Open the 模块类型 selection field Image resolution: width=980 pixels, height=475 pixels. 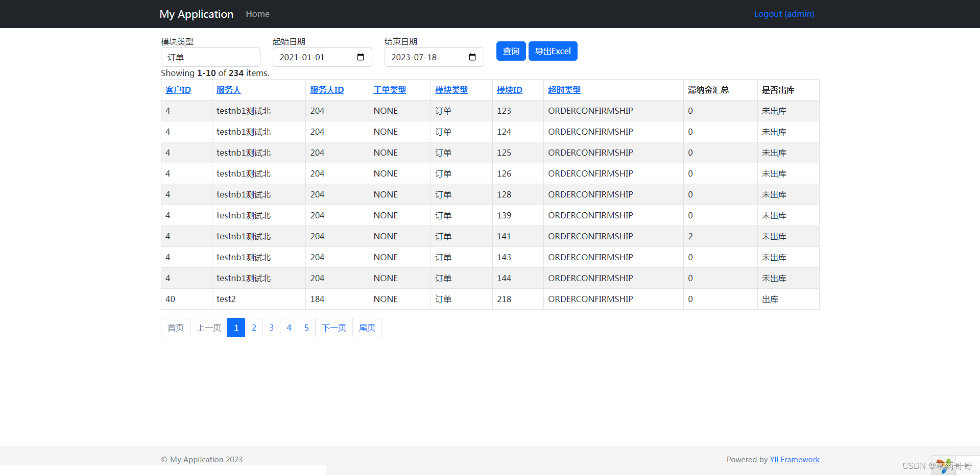pos(210,57)
